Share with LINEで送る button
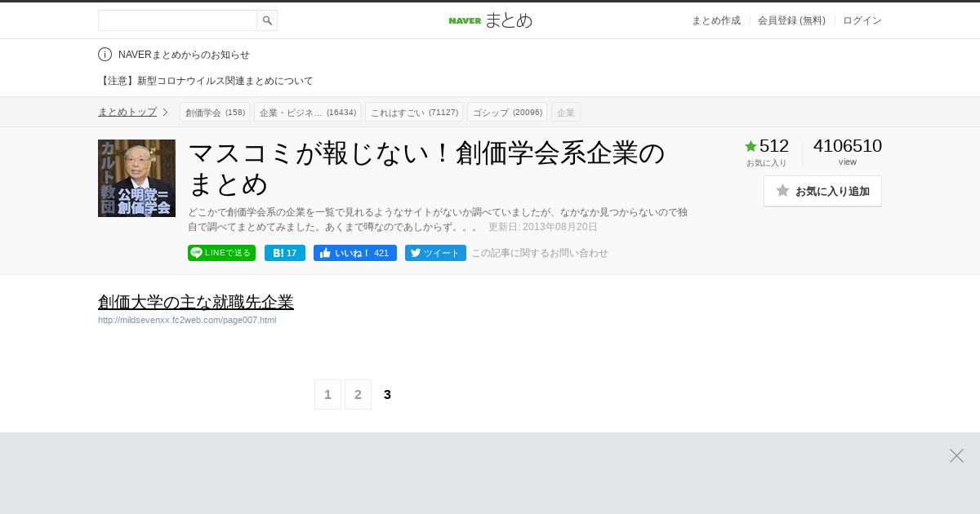This screenshot has height=514, width=980. [x=221, y=253]
